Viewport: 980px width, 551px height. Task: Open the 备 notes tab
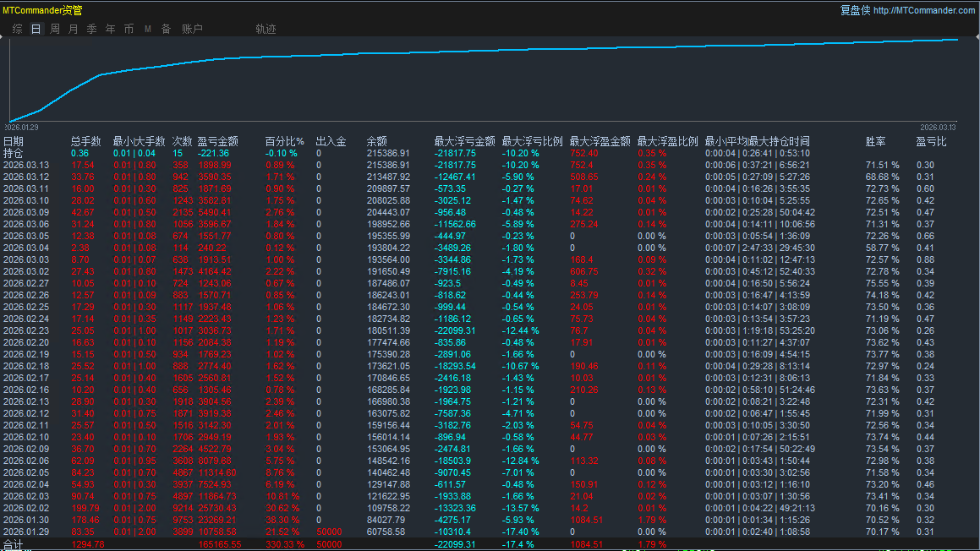point(167,29)
